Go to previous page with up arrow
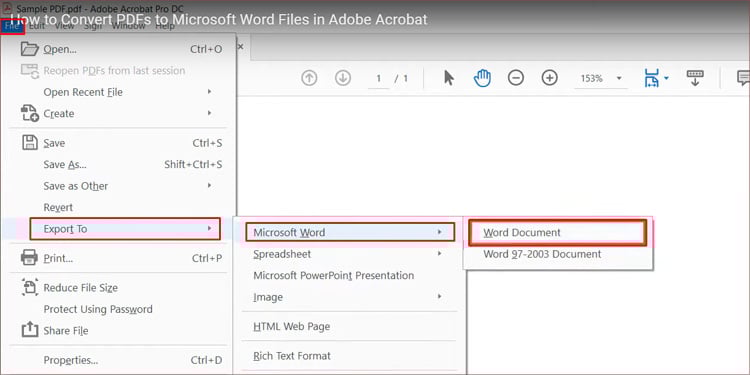Screen dimensions: 750x375 point(309,77)
